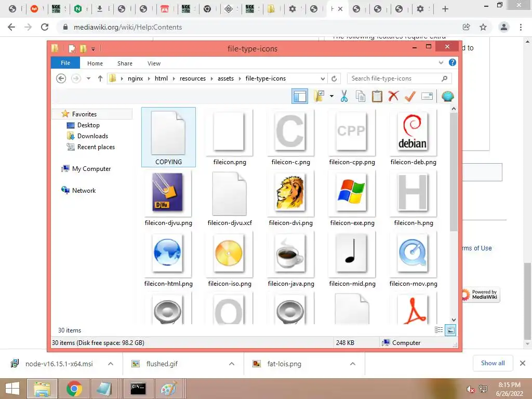The width and height of the screenshot is (532, 399).
Task: Select the fileicon-exe.png Windows flag icon
Action: coord(352,198)
